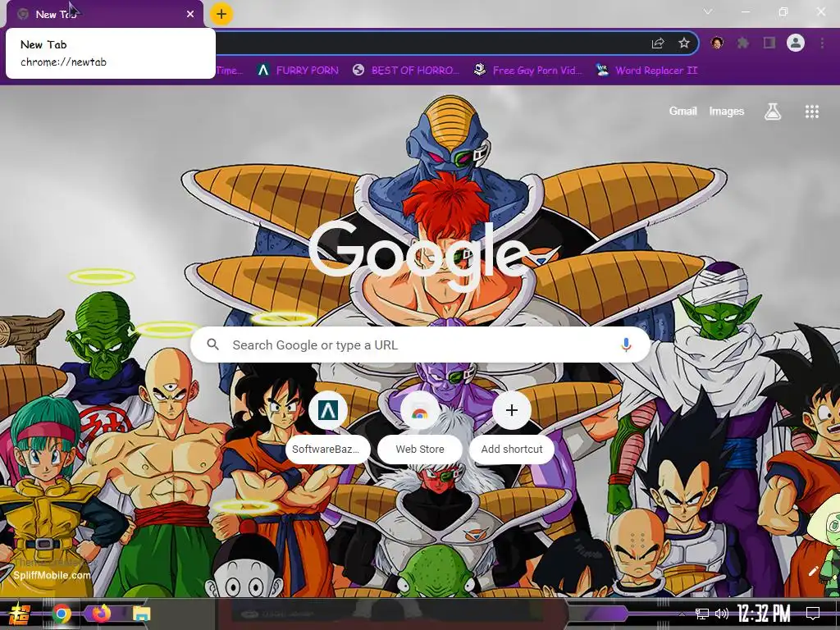Screen dimensions: 840x630
Task: Click the tab search chevron in title bar
Action: click(708, 11)
